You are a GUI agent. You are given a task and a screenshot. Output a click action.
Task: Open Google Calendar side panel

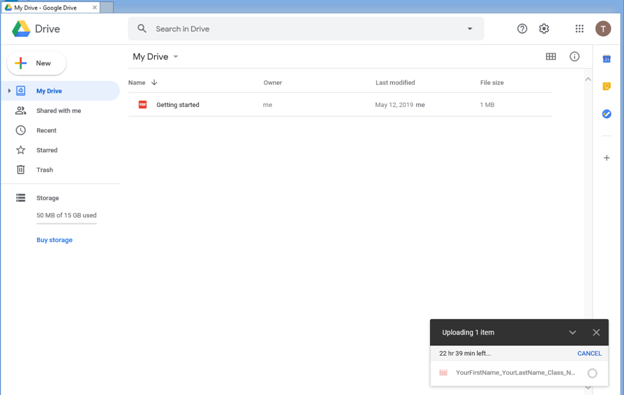(x=606, y=59)
